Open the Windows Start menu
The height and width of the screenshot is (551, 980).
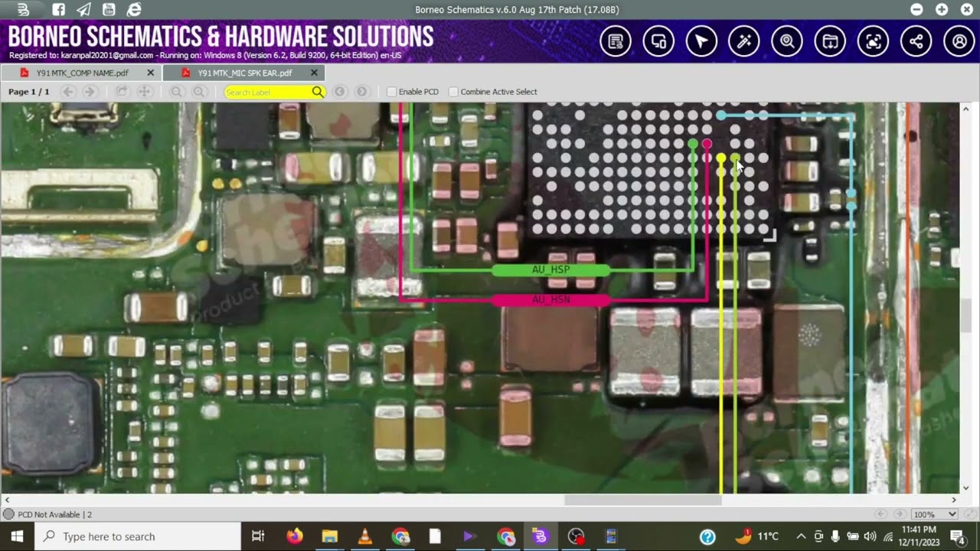(17, 536)
